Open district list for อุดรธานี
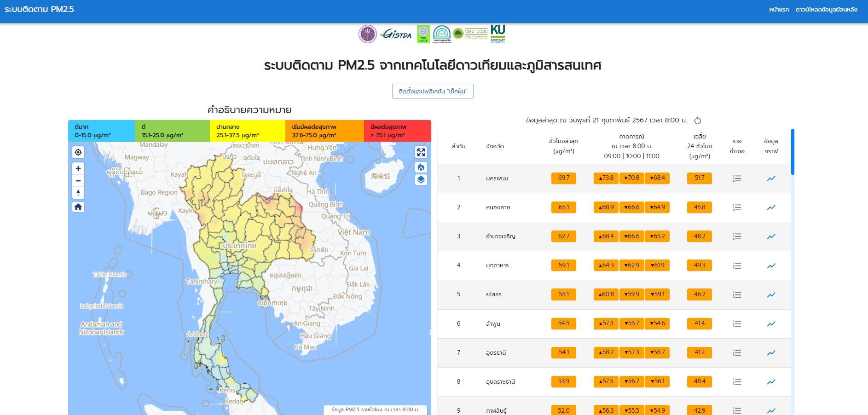This screenshot has width=868, height=415. tap(737, 353)
